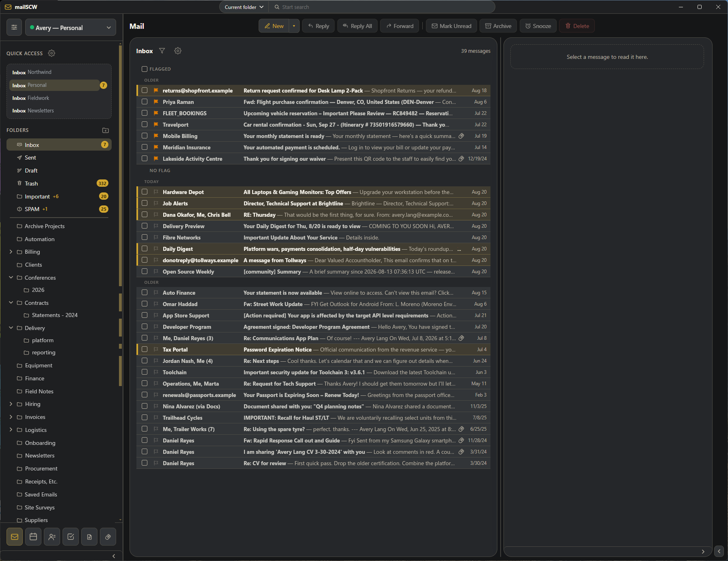
Task: Flag the Tax Portal message
Action: 156,350
